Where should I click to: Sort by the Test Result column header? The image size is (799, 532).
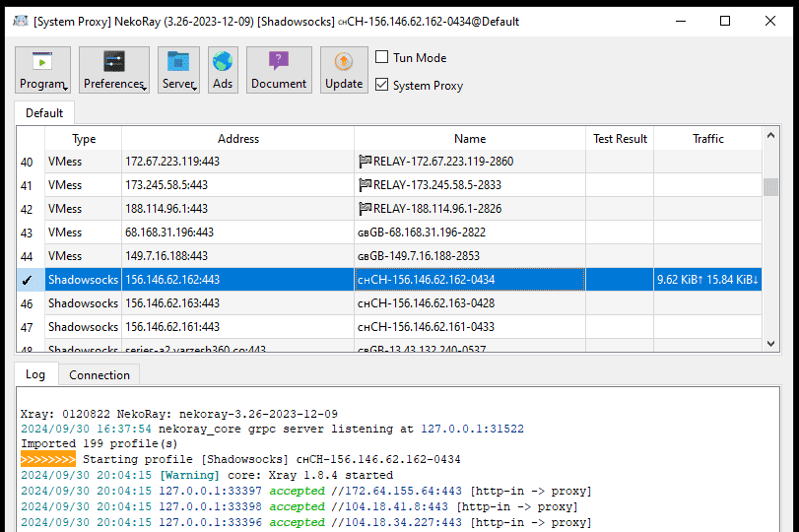(x=620, y=139)
